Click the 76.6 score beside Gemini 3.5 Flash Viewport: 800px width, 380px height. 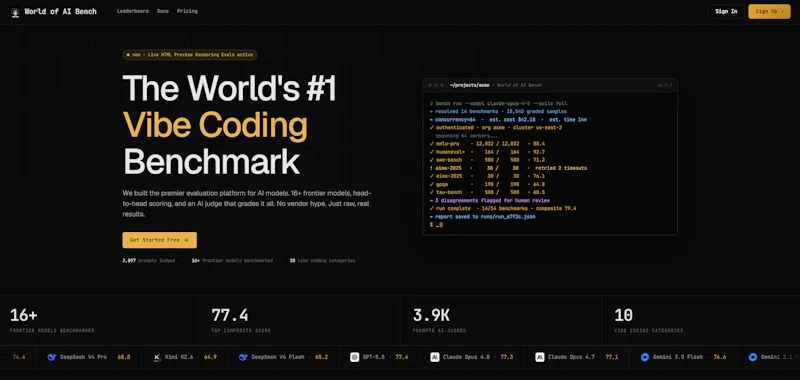click(x=720, y=357)
